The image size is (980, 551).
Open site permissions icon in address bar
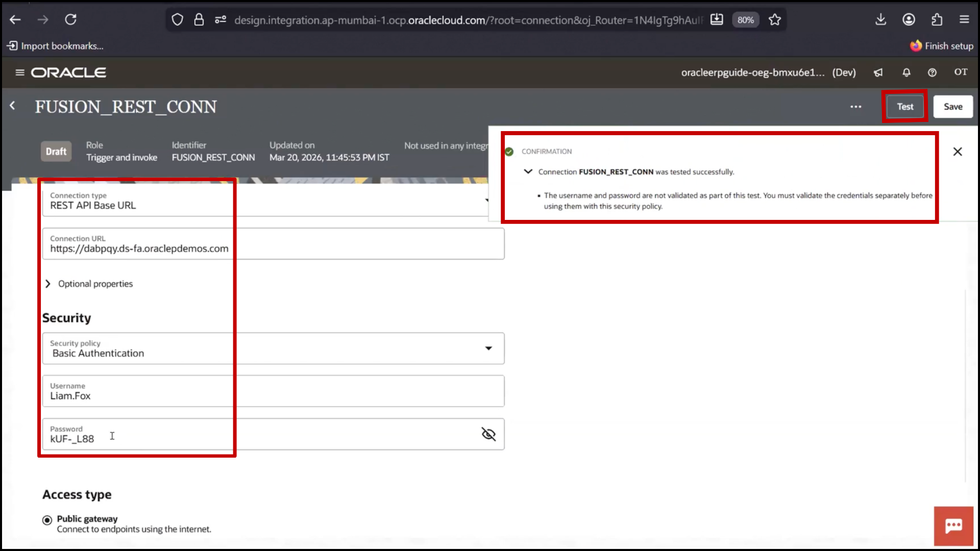coord(220,20)
